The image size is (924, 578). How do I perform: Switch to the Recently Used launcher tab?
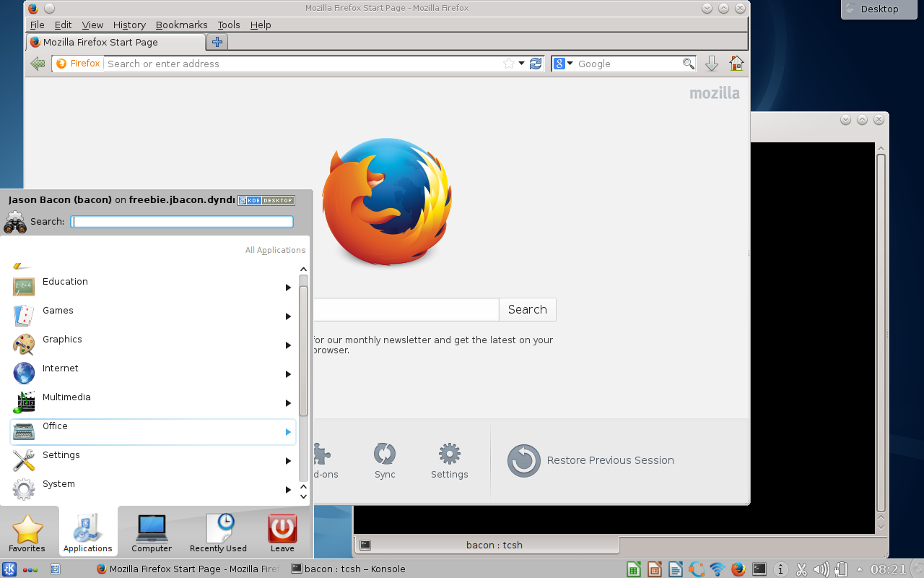coord(218,533)
